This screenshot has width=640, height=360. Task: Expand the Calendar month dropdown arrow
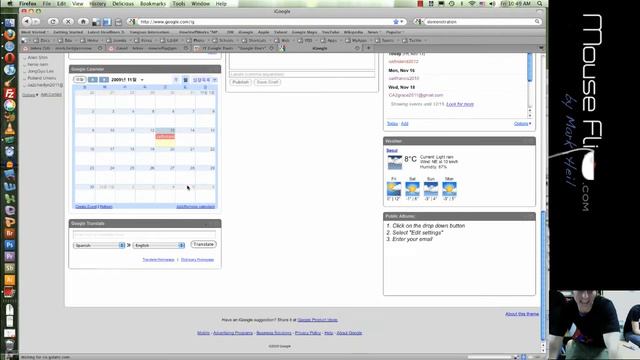(x=142, y=80)
